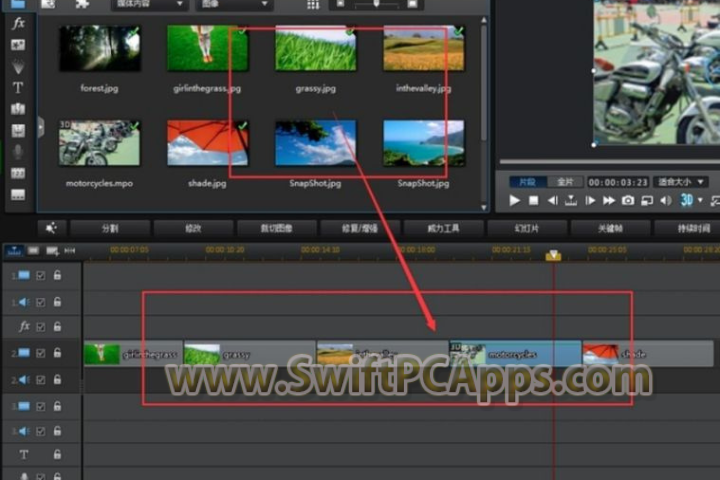Toggle the video track 1 enable checkbox
The image size is (720, 480).
tap(41, 275)
